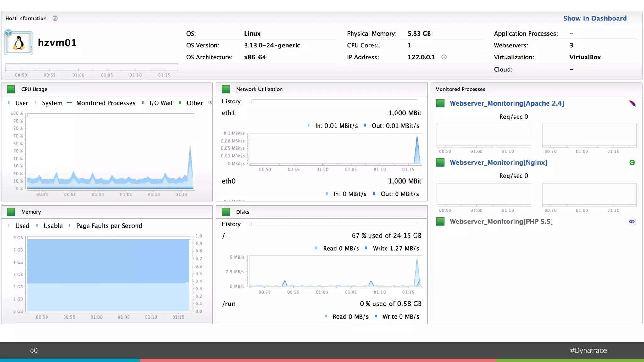Viewport: 644px width, 362px height.
Task: Open Webserver_Monitoring[Nginx] link
Action: coord(498,162)
